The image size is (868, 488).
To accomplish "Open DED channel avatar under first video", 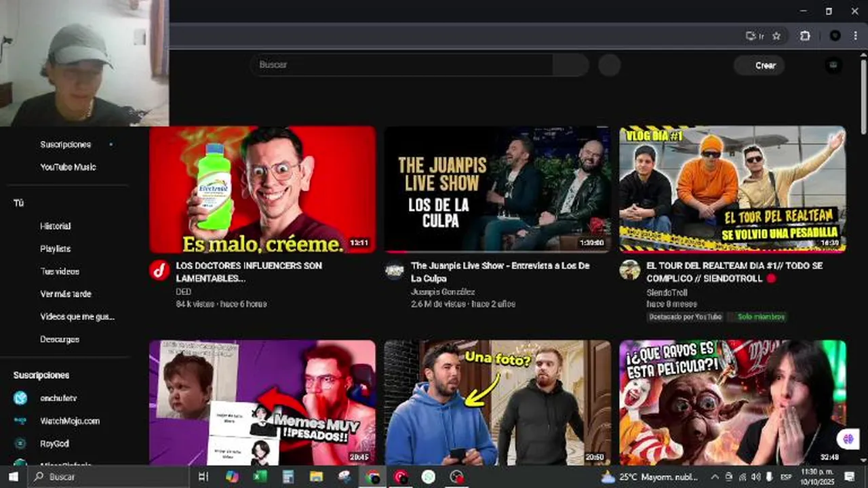I will click(x=159, y=270).
